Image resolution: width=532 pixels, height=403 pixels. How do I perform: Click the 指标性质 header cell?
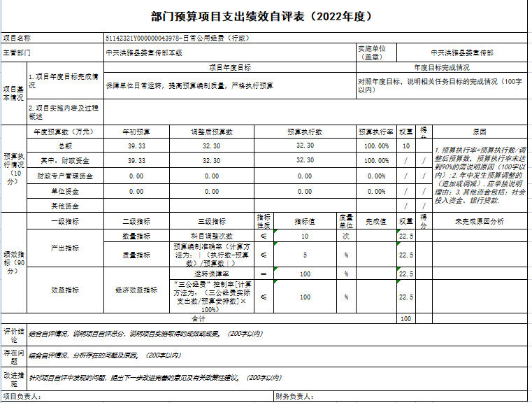(264, 221)
